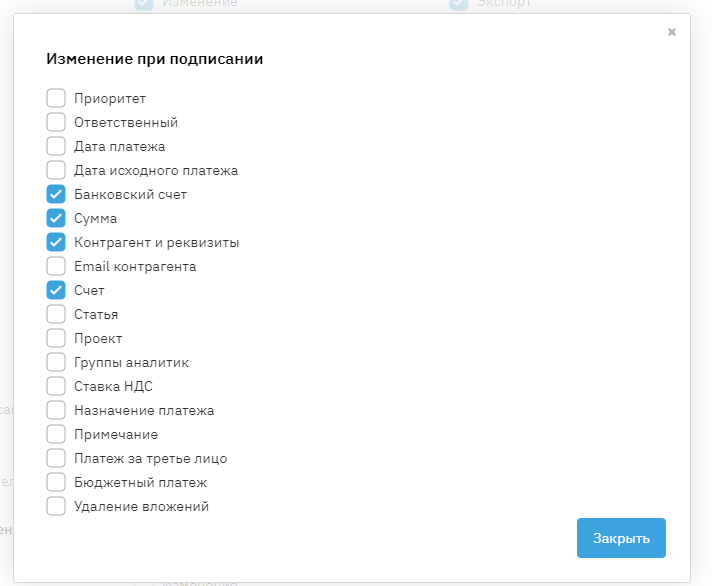Screen dimensions: 712x586
Task: Tick the Ставка НДС checkbox
Action: (x=56, y=386)
